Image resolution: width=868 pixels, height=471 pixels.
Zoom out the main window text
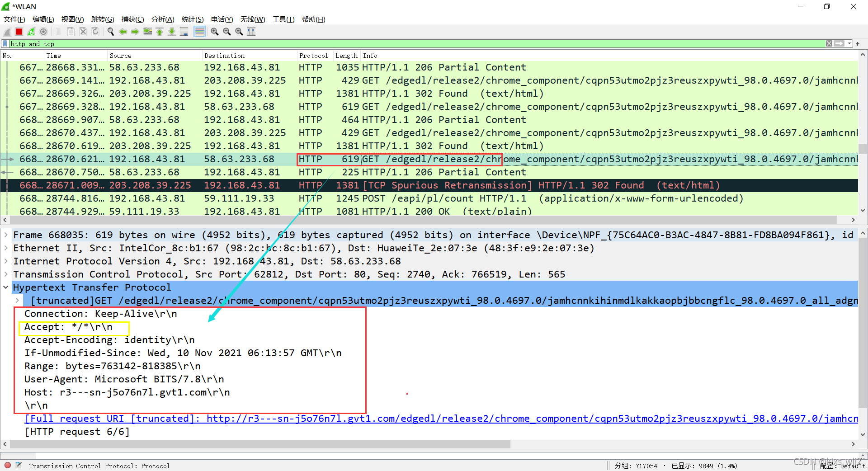point(227,32)
